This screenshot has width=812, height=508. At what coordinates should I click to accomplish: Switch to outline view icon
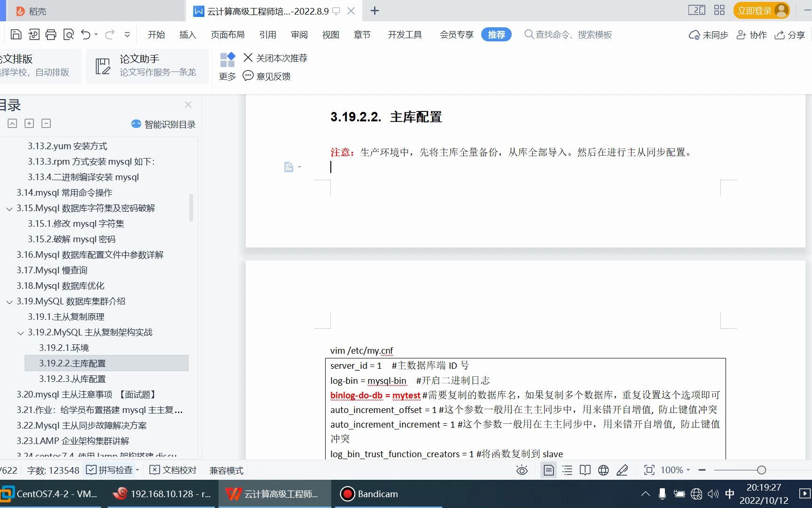pos(567,470)
